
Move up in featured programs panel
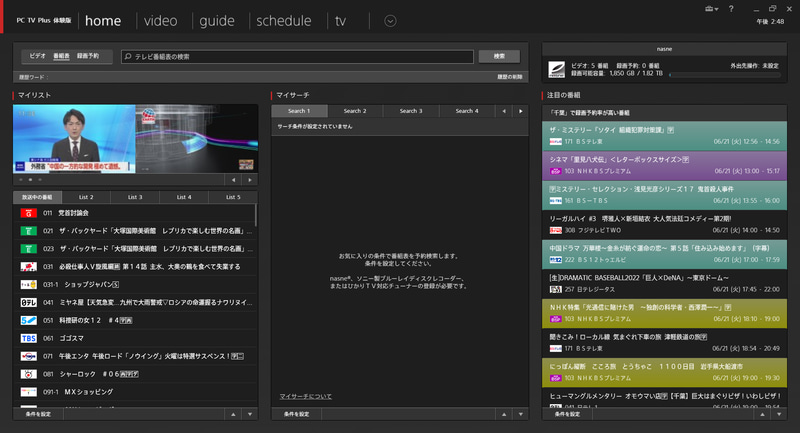[762, 414]
